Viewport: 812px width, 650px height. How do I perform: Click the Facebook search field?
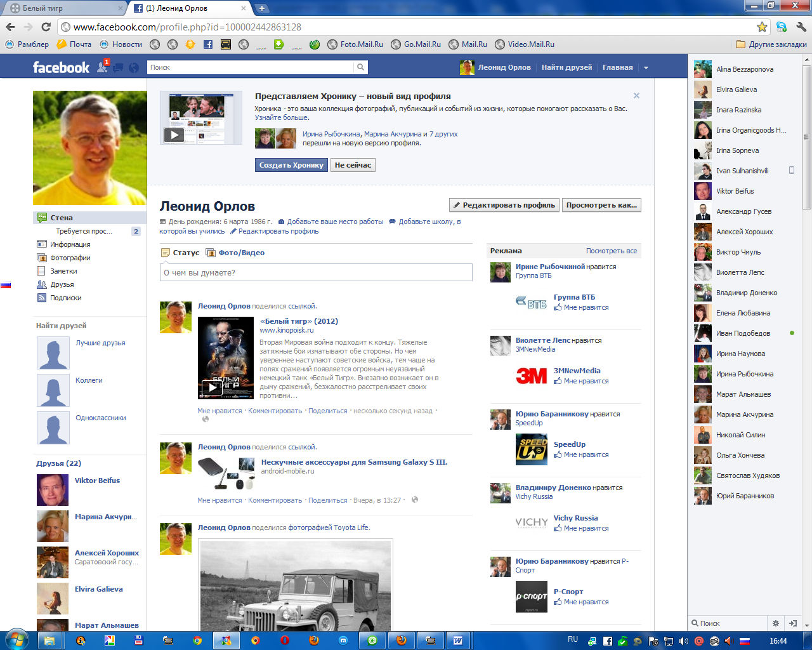click(x=251, y=67)
